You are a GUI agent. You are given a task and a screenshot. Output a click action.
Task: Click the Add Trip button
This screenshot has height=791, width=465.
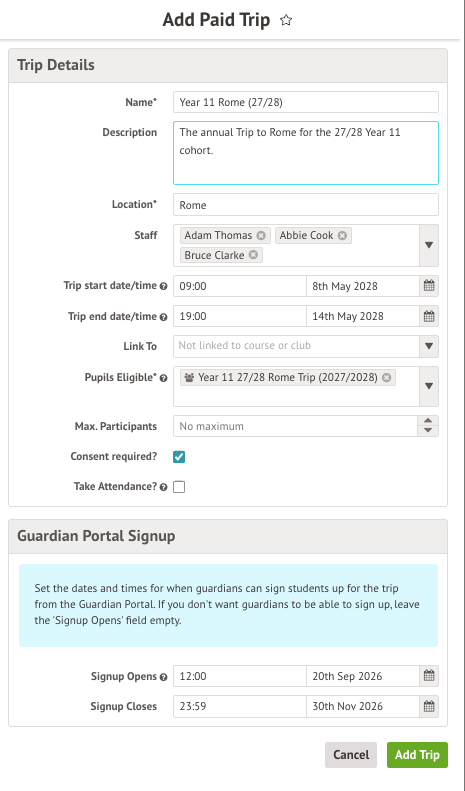[x=417, y=755]
